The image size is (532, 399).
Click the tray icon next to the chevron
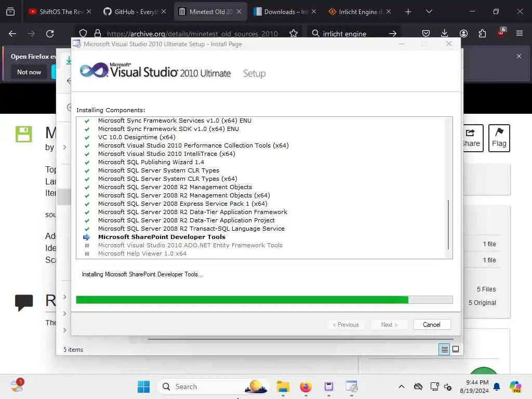[418, 387]
